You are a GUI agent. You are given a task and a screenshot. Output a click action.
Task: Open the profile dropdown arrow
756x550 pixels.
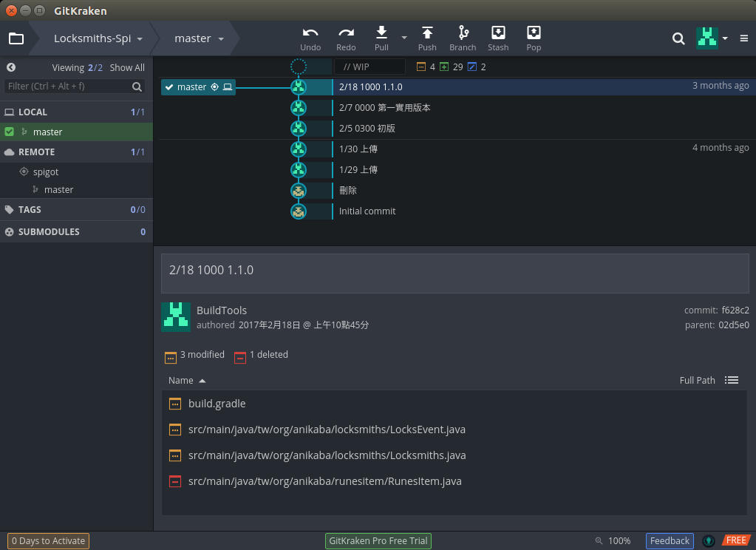[x=725, y=38]
